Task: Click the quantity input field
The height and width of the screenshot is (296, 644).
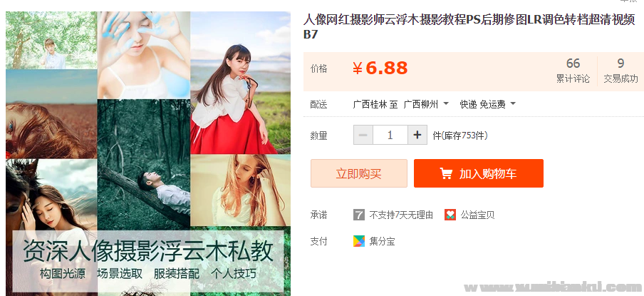Action: (390, 135)
